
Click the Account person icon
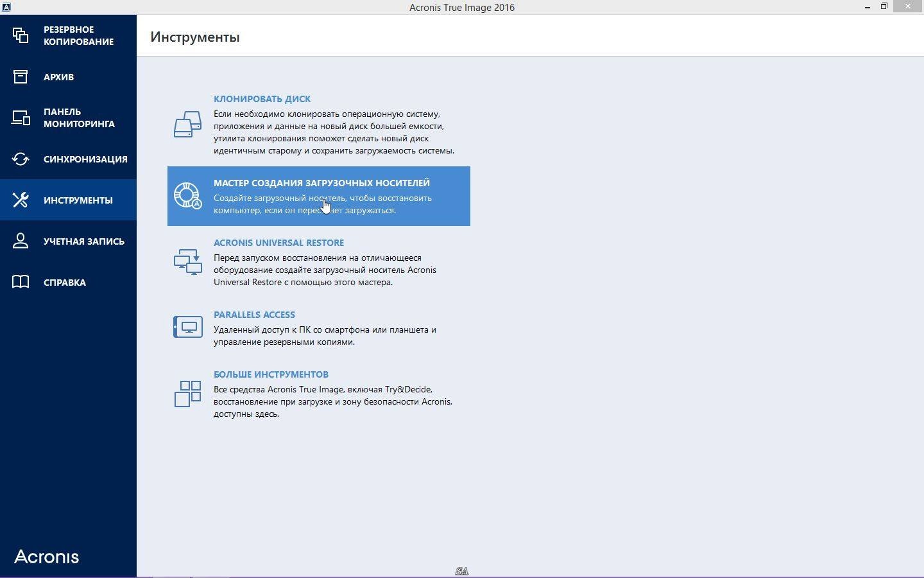(x=21, y=241)
